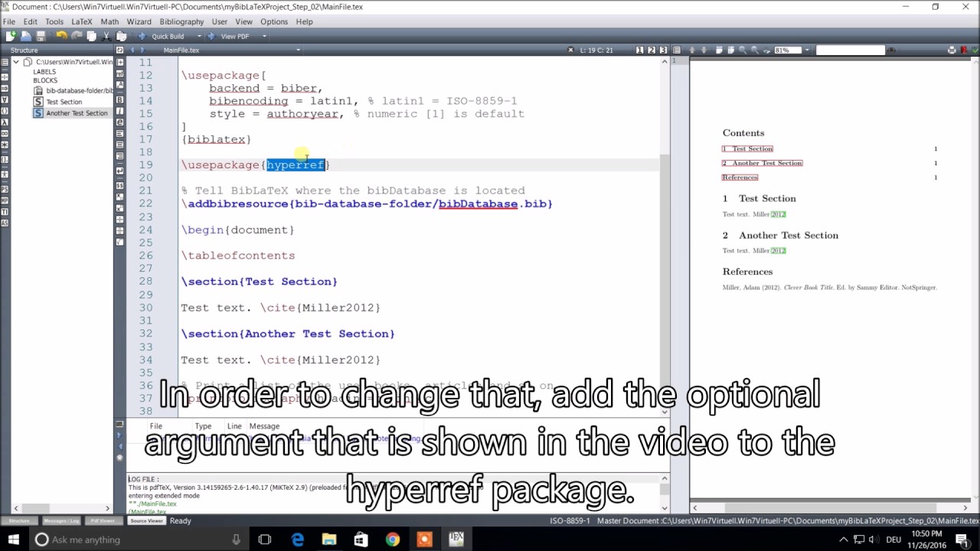980x551 pixels.
Task: Print the PDF using printer icon
Action: [952, 50]
